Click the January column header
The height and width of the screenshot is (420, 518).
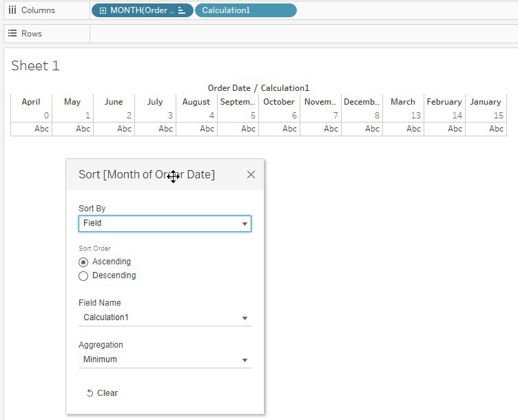coord(486,102)
